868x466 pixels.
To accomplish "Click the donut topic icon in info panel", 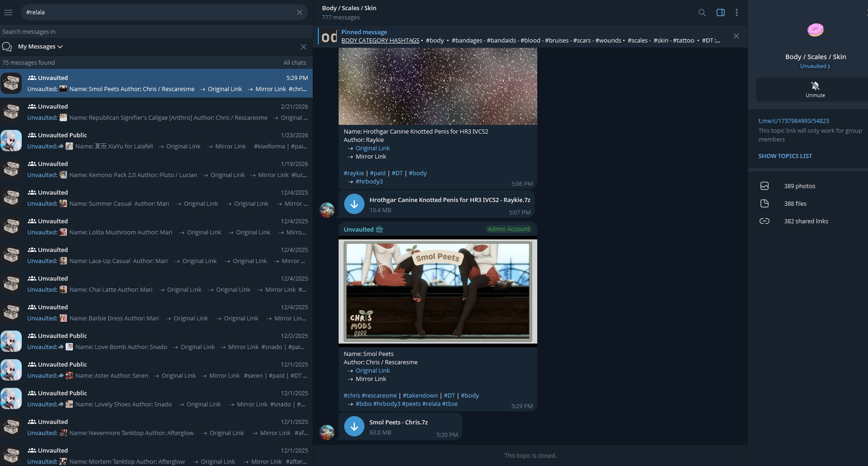I will coord(815,31).
